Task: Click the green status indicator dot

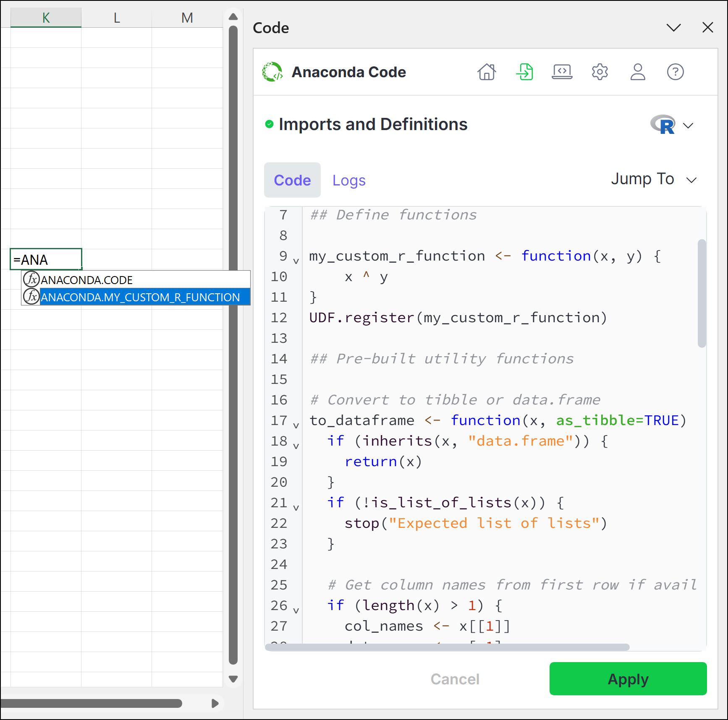Action: (269, 124)
